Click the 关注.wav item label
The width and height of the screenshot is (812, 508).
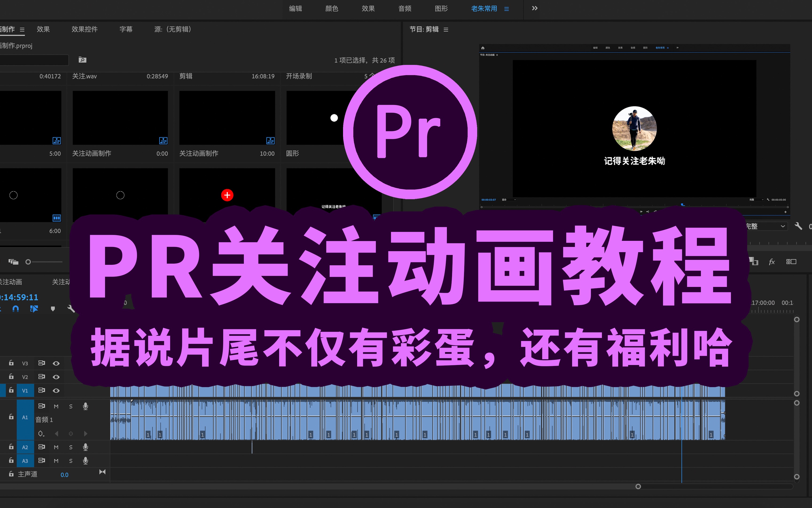(x=85, y=76)
